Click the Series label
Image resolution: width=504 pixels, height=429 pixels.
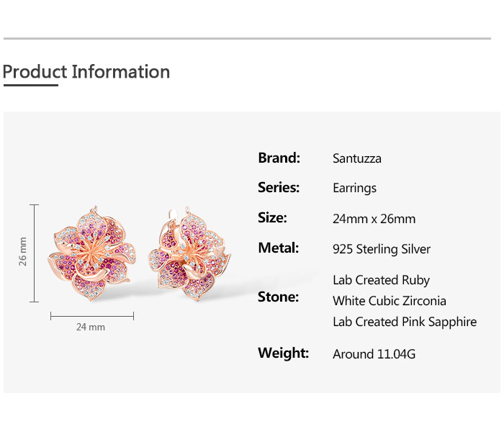tap(279, 187)
